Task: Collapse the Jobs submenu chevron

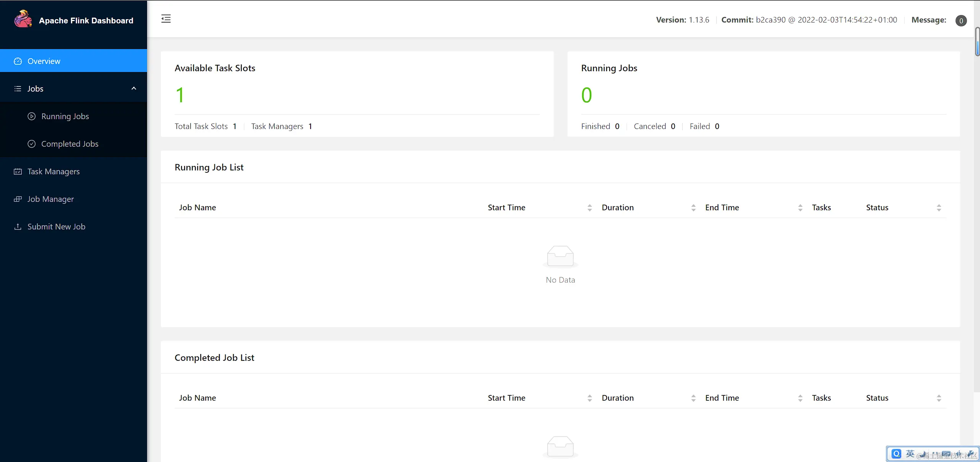Action: (134, 88)
